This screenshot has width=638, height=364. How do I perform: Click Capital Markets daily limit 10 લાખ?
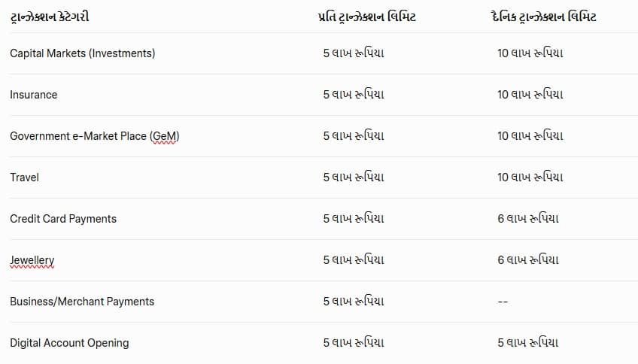point(530,53)
